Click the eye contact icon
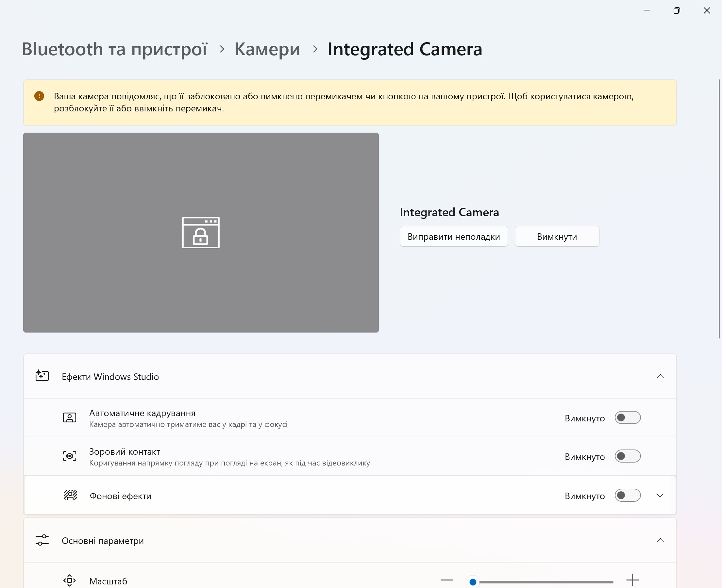Image resolution: width=722 pixels, height=588 pixels. click(x=70, y=456)
